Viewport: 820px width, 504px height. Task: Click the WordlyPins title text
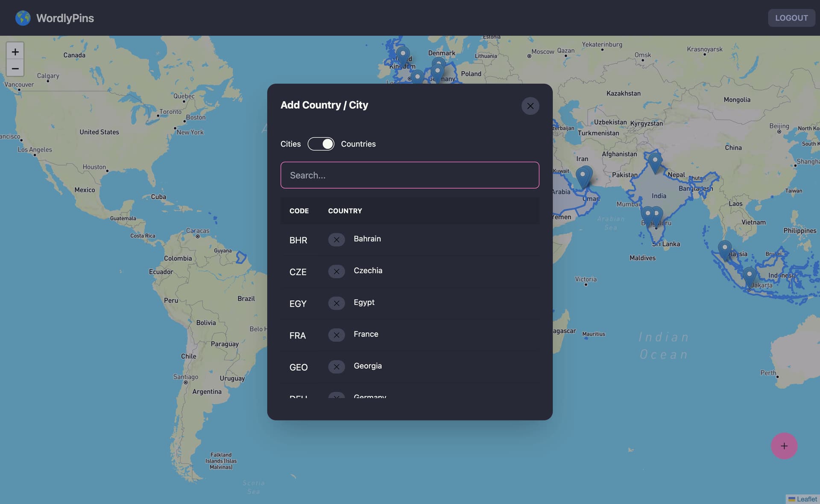click(x=65, y=18)
